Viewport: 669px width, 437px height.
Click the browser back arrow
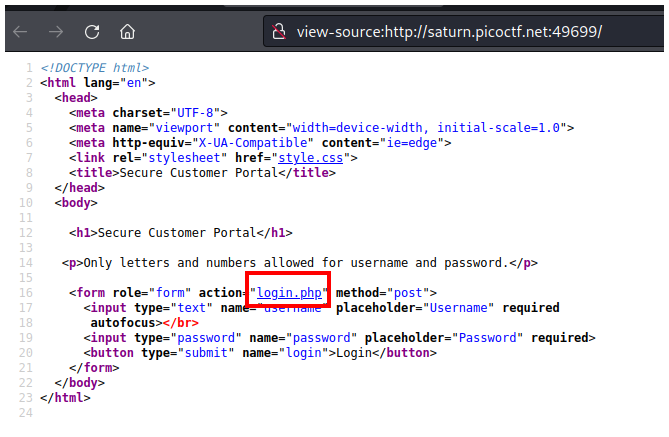point(20,31)
